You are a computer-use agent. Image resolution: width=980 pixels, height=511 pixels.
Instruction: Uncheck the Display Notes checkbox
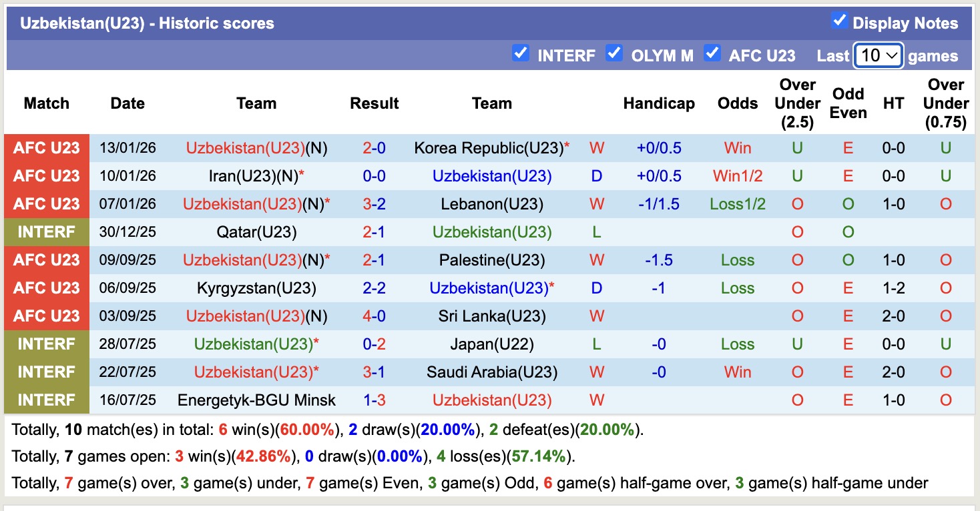[x=839, y=21]
